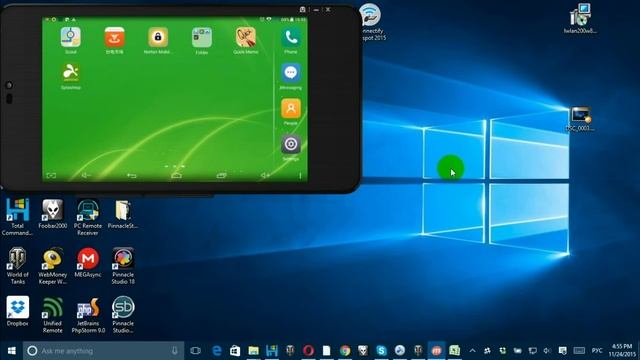Open the green spreadsheet taskbar icon
This screenshot has width=640, height=360.
[x=454, y=351]
